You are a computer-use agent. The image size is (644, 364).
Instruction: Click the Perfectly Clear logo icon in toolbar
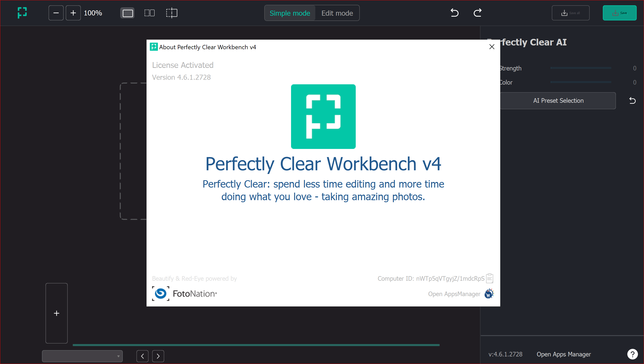[x=22, y=13]
